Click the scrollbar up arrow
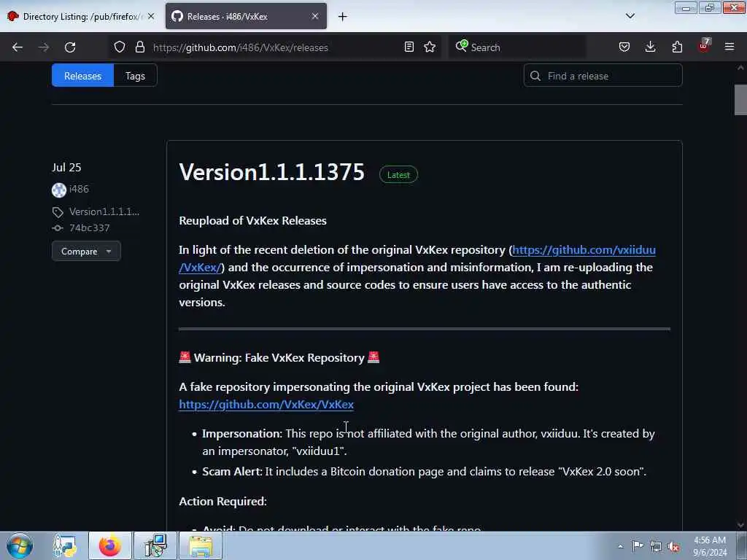The image size is (747, 560). (x=740, y=68)
